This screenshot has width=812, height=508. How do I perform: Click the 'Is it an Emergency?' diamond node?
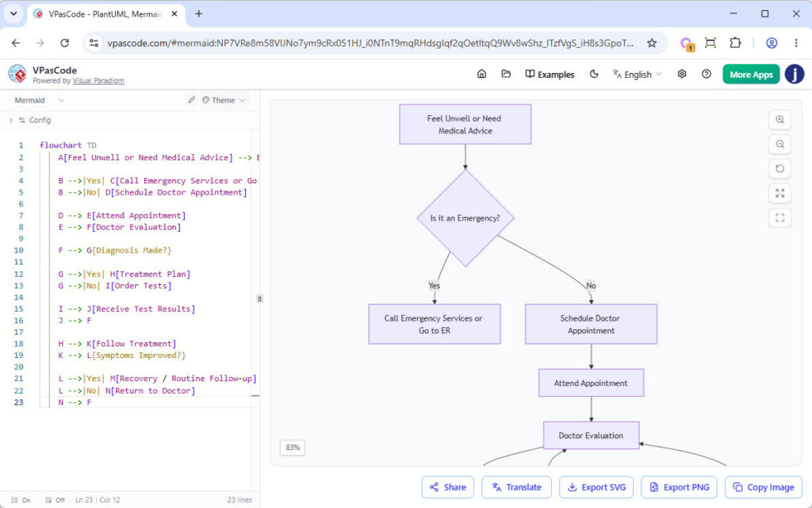pos(465,218)
